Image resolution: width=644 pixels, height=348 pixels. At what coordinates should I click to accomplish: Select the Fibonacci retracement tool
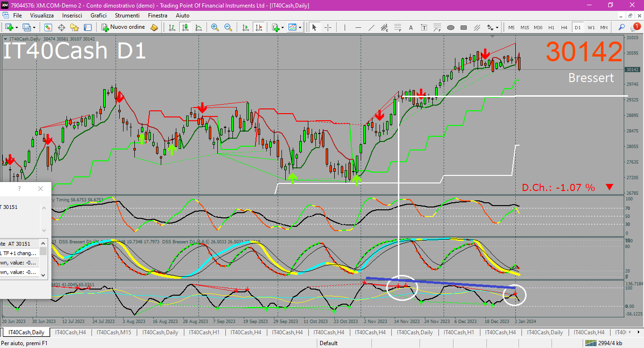tap(398, 27)
